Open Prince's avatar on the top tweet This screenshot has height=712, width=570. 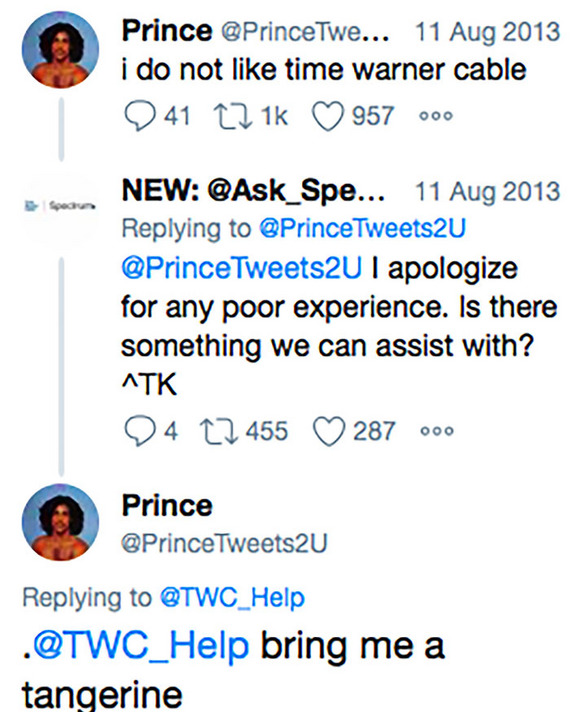(x=60, y=50)
